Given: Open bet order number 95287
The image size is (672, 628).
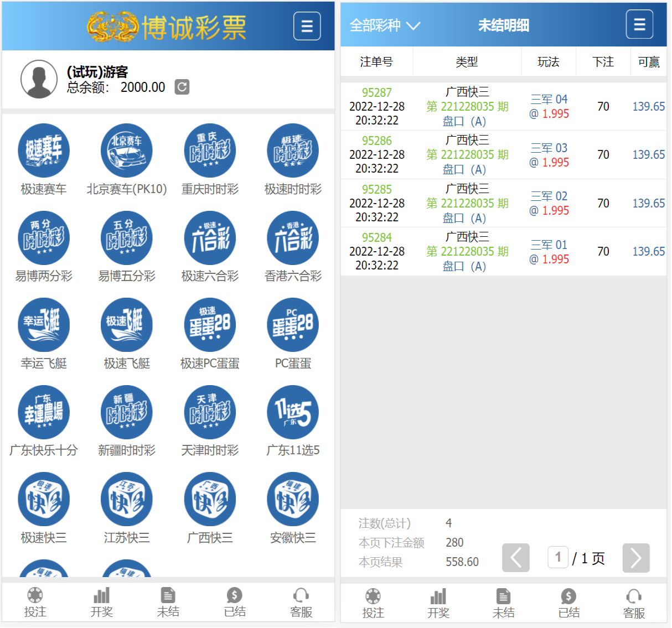Looking at the screenshot, I should point(376,92).
